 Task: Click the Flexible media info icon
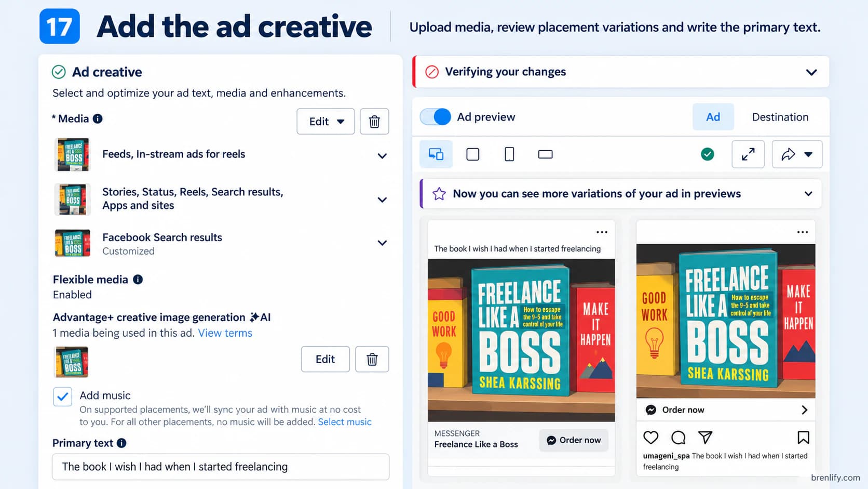point(138,280)
